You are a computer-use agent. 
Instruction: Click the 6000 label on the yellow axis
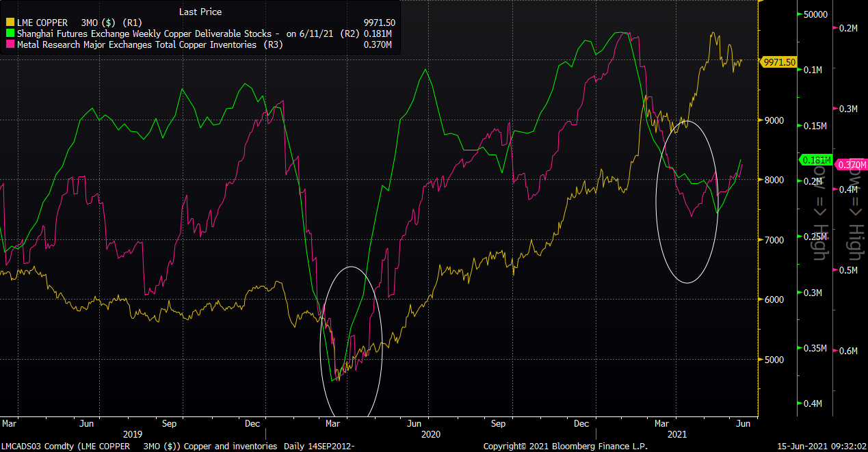pos(773,300)
